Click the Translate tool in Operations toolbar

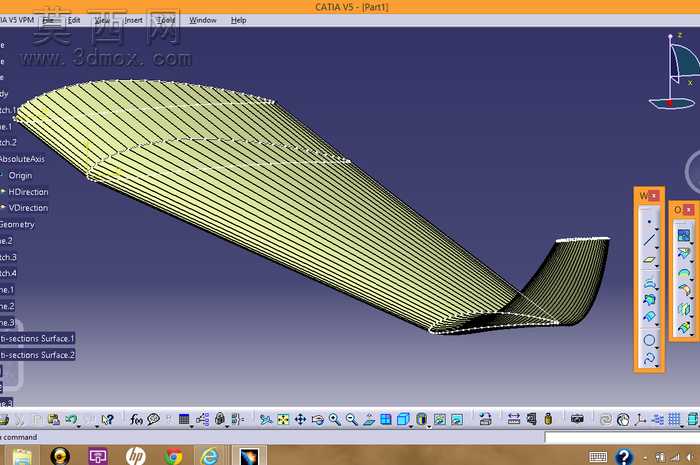pos(683,309)
